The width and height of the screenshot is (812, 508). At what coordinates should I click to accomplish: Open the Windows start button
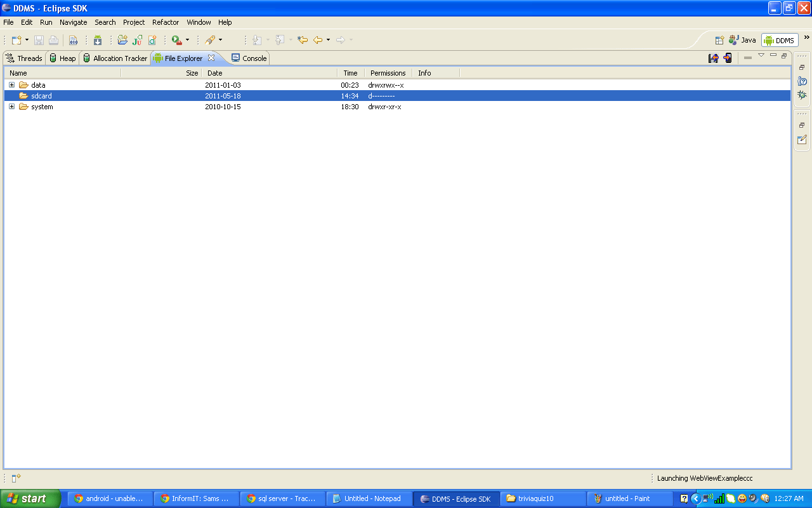30,498
